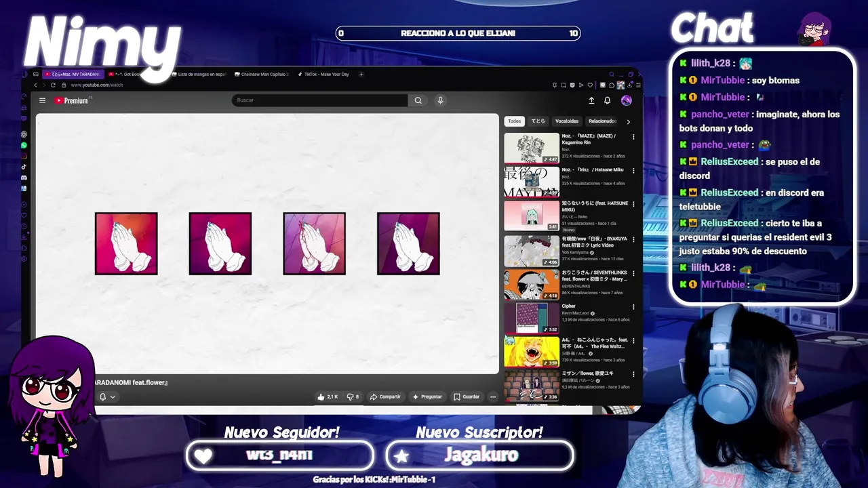Open YouTube notifications bell in header
This screenshot has height=488, width=868.
[x=607, y=100]
